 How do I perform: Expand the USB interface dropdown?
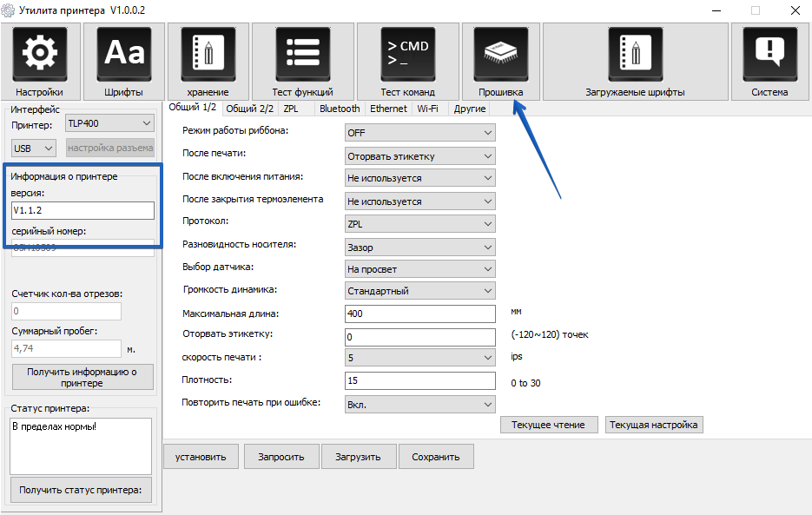(x=35, y=149)
